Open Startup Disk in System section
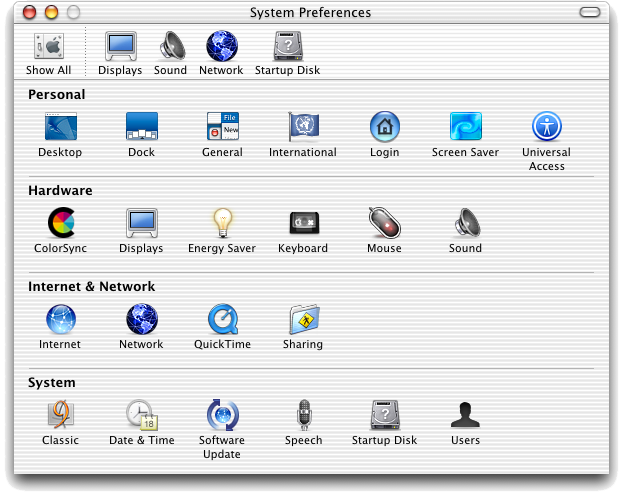This screenshot has width=623, height=497. point(385,415)
